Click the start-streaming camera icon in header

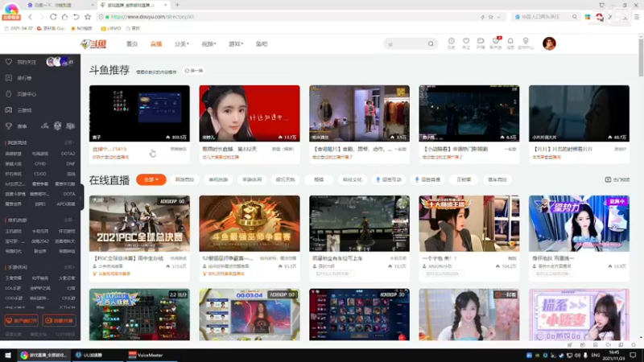tap(481, 43)
